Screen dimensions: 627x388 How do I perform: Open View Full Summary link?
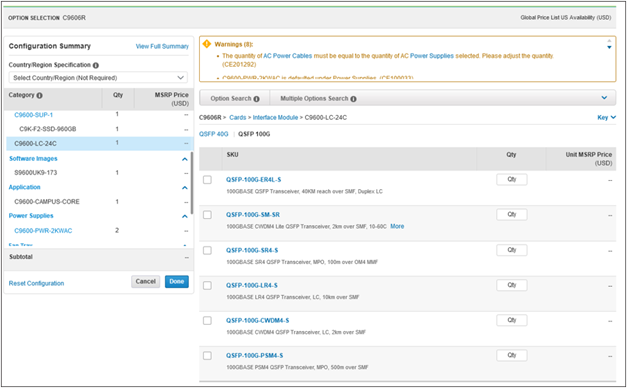point(162,46)
